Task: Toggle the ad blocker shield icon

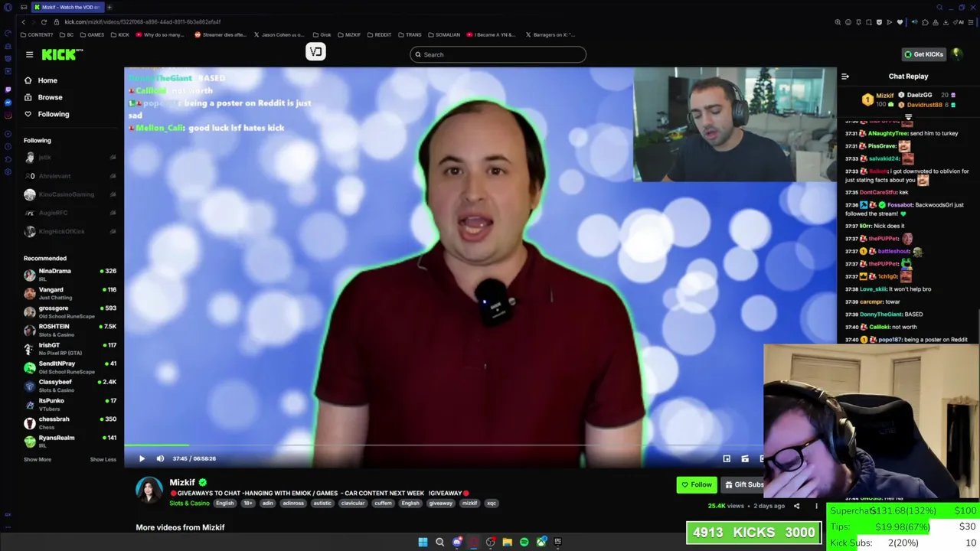Action: point(879,22)
